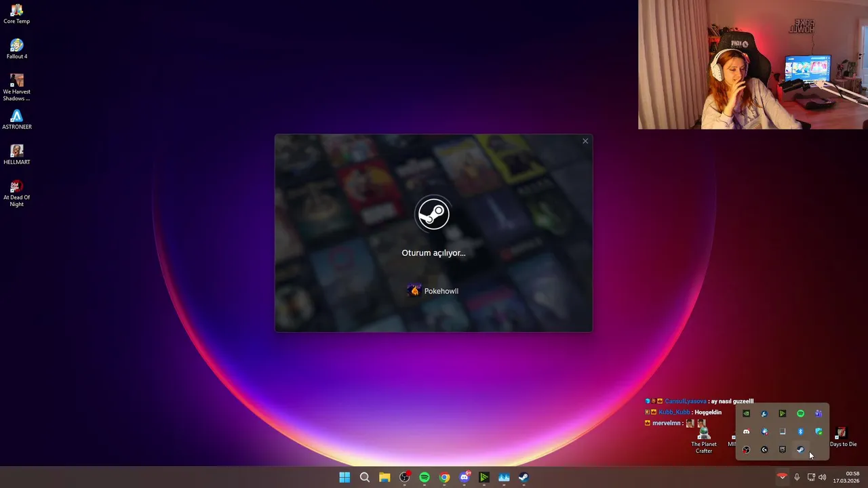Click the OBS icon in the tray overflow

[x=746, y=449]
